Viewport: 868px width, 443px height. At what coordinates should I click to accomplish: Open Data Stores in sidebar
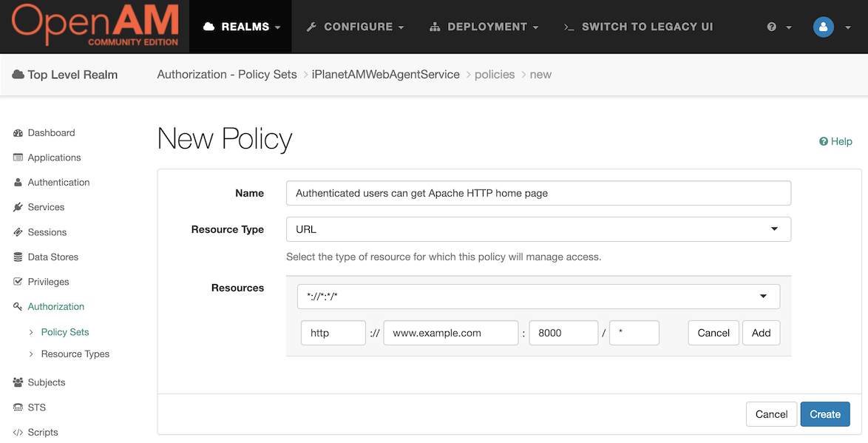coord(53,257)
